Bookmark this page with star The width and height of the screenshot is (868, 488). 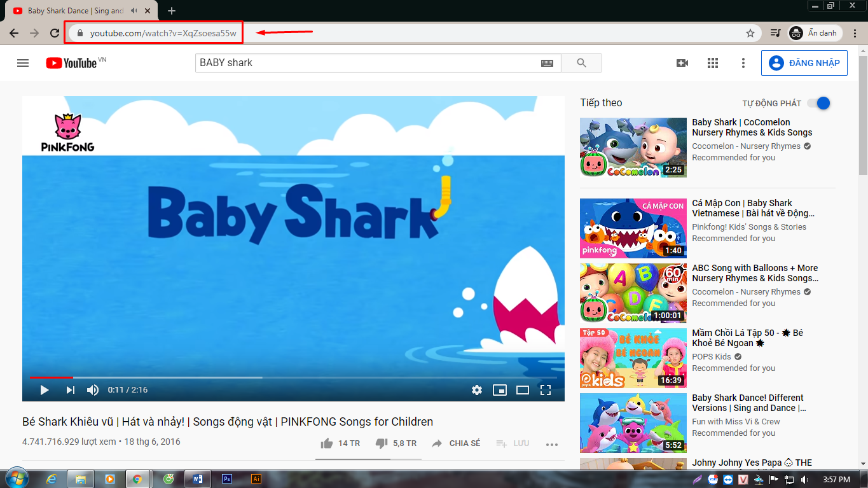(750, 33)
